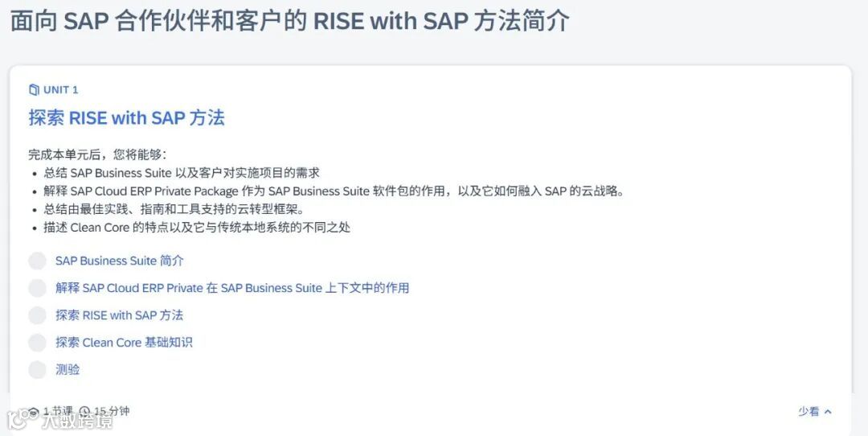Open the SAP Business Suite 简介 lesson

pyautogui.click(x=120, y=261)
